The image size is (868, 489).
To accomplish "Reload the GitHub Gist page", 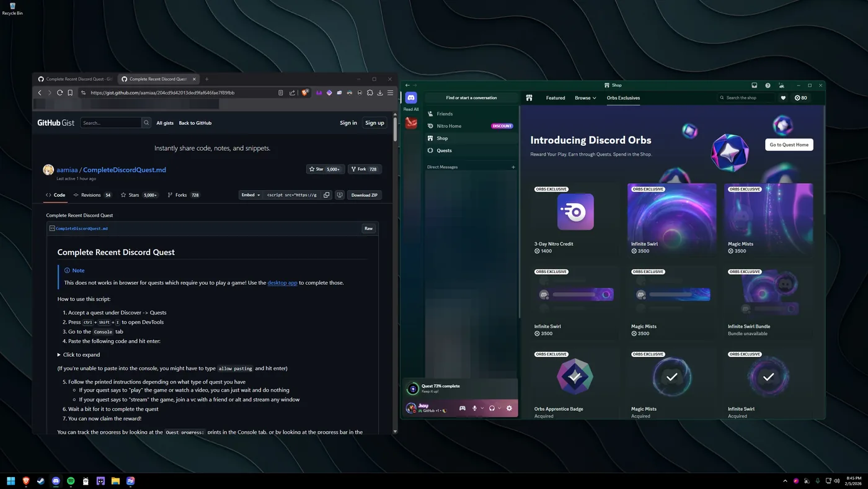I will coord(60,92).
